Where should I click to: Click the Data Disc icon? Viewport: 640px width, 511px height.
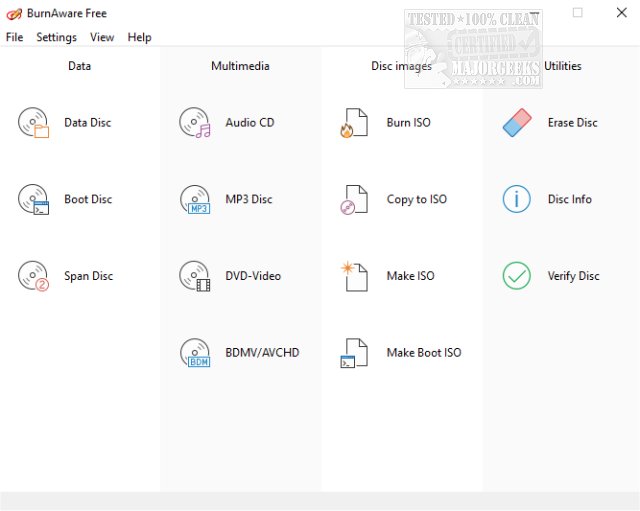[x=33, y=123]
